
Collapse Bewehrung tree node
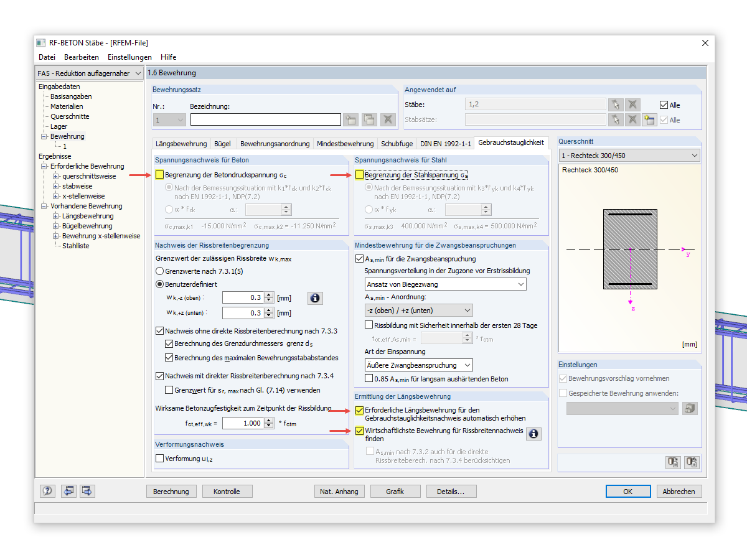44,136
